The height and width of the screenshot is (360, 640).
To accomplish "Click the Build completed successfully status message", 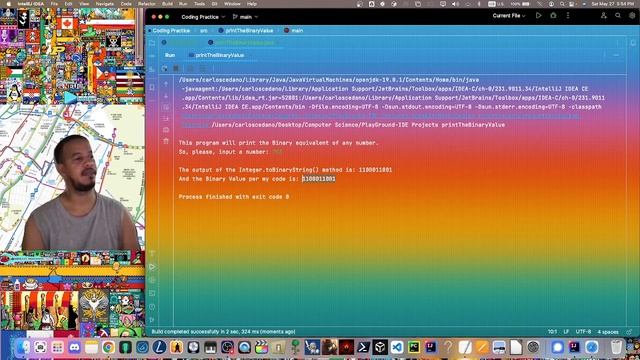I will (223, 332).
